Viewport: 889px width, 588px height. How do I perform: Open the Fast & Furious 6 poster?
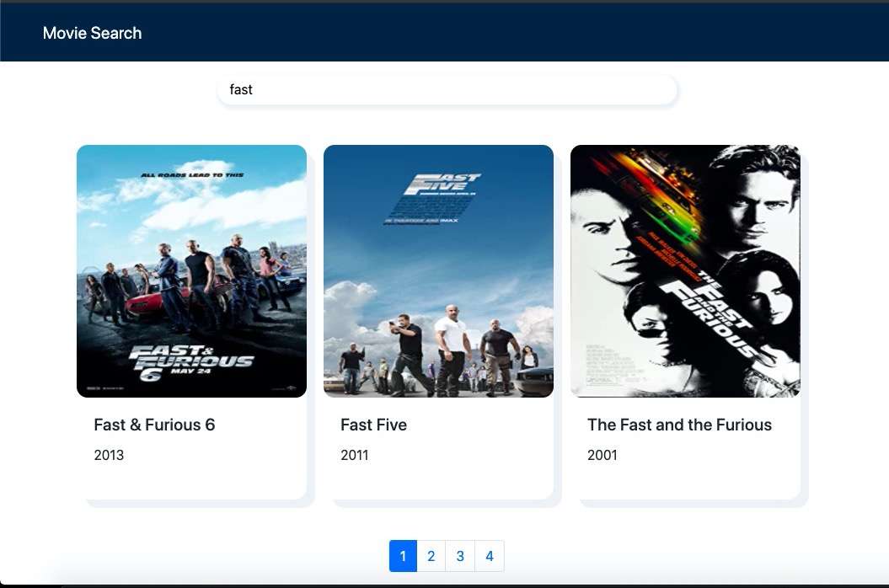[191, 271]
